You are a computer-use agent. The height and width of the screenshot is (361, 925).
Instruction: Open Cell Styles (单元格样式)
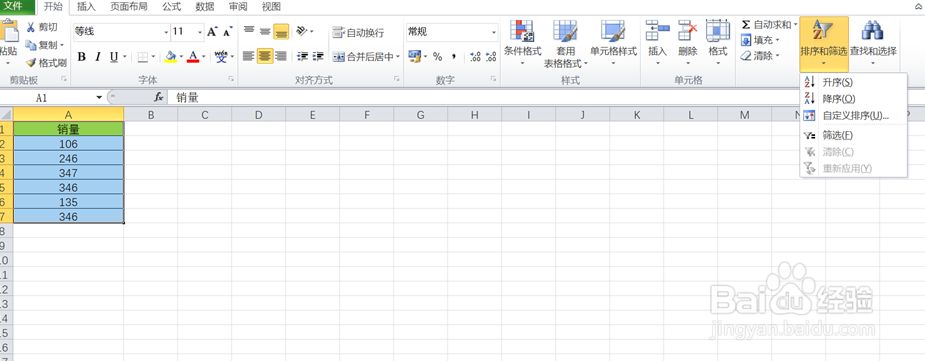(614, 42)
